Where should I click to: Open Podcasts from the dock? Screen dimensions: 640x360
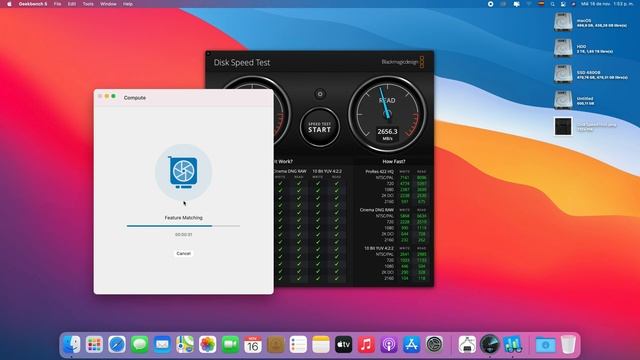click(x=389, y=345)
